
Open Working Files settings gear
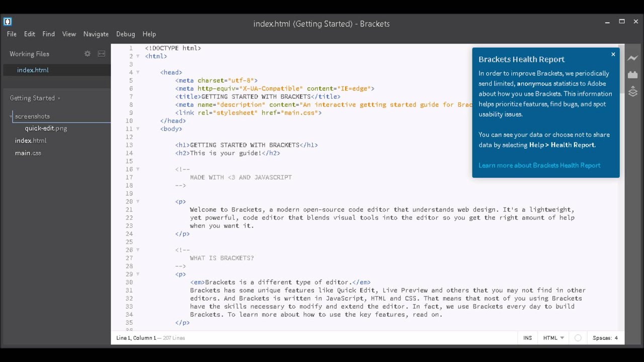88,54
